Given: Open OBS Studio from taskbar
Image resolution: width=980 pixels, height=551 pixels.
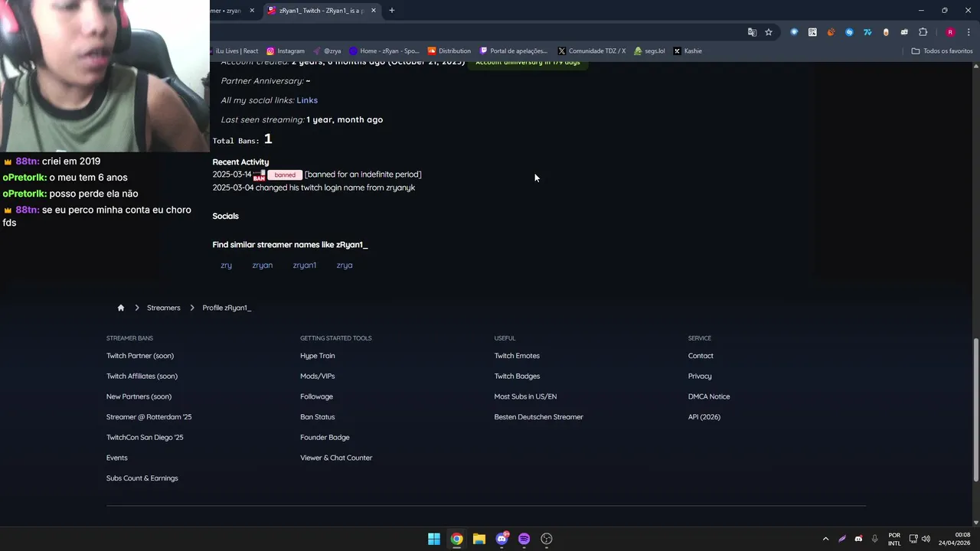Looking at the screenshot, I should pyautogui.click(x=547, y=539).
